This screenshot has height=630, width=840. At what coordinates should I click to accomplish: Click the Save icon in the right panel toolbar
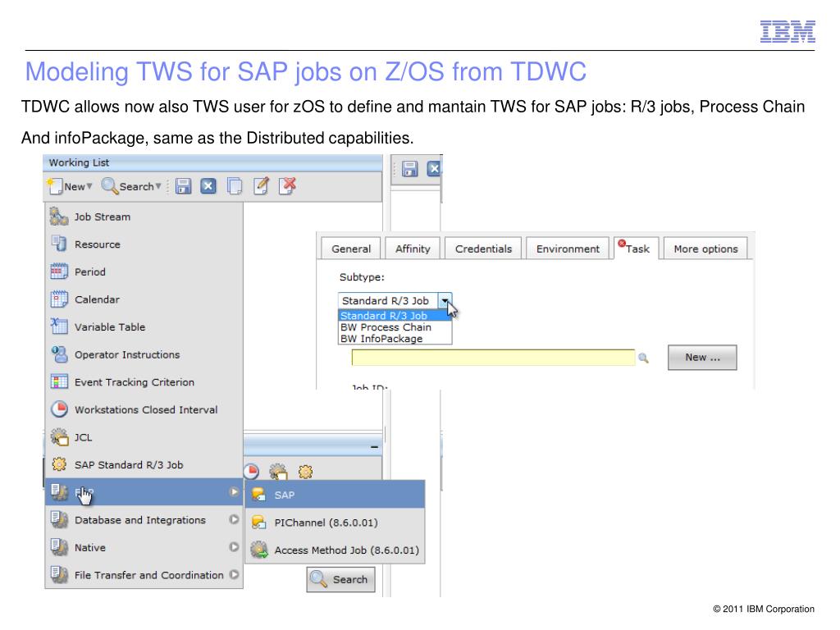point(410,169)
